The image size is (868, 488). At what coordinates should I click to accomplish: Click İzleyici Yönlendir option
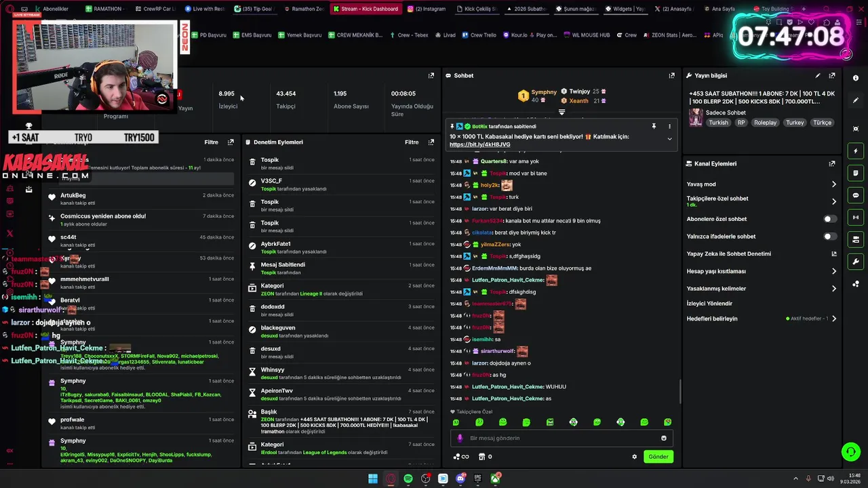[709, 304]
